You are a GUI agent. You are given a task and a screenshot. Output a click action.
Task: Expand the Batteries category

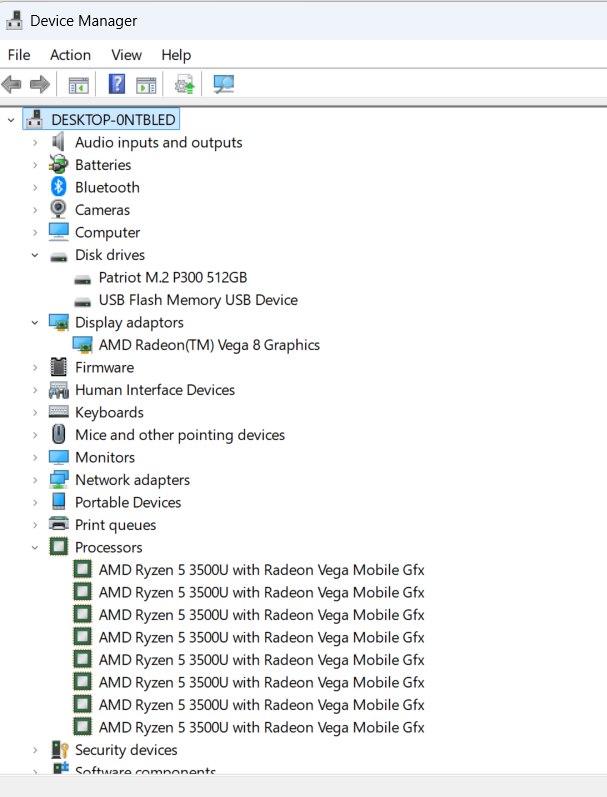coord(35,165)
